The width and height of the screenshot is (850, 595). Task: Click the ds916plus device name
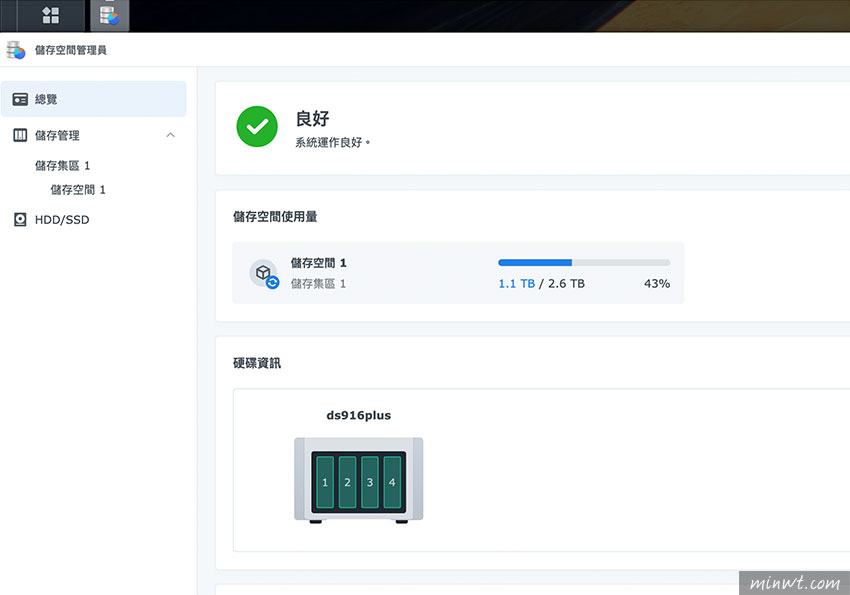358,416
